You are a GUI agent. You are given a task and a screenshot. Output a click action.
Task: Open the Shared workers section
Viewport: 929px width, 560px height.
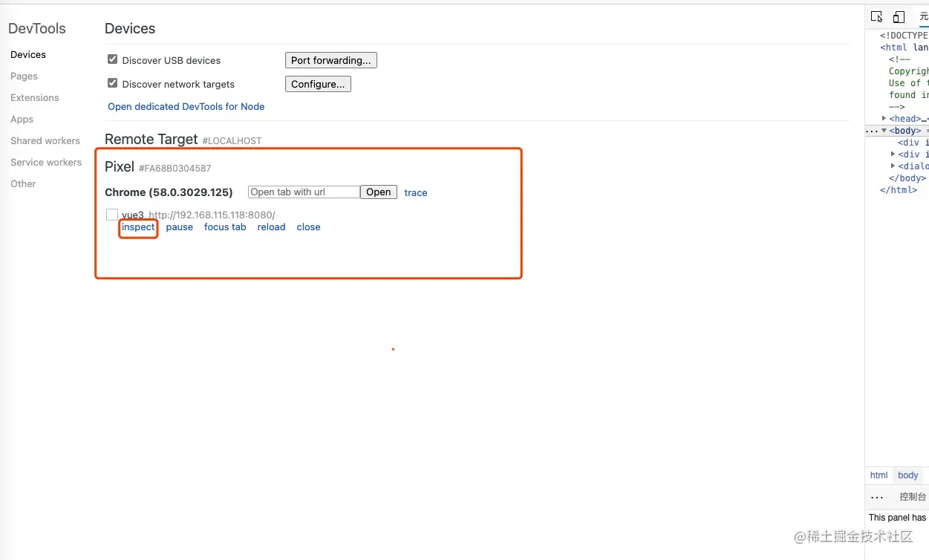tap(45, 141)
